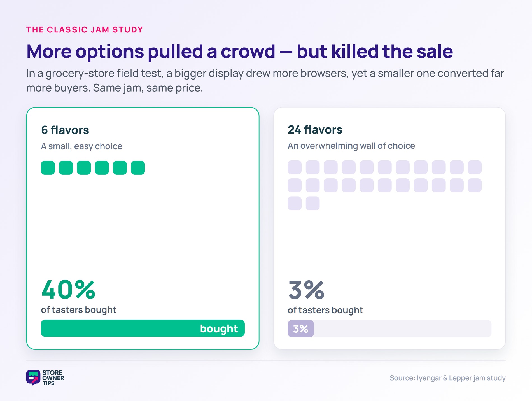Click the first lavender square in third row
Viewport: 532px width, 401px height.
(x=295, y=203)
